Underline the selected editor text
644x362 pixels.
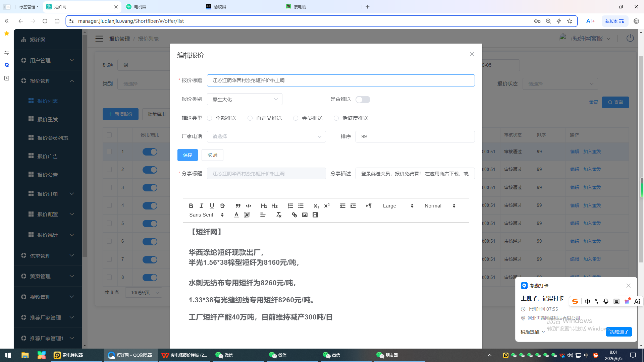[x=212, y=206]
